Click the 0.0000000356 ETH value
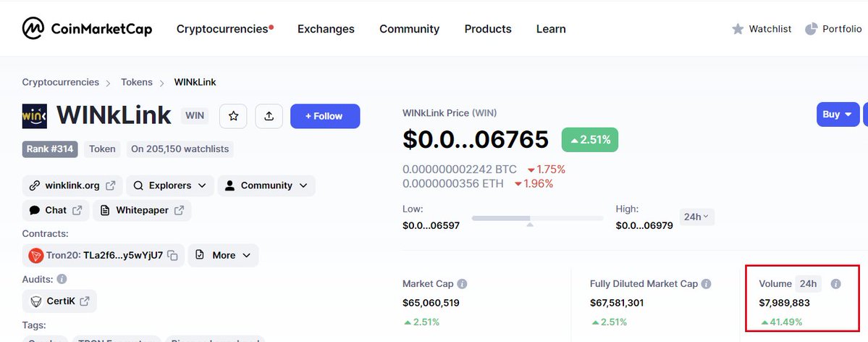This screenshot has width=868, height=342. (452, 183)
